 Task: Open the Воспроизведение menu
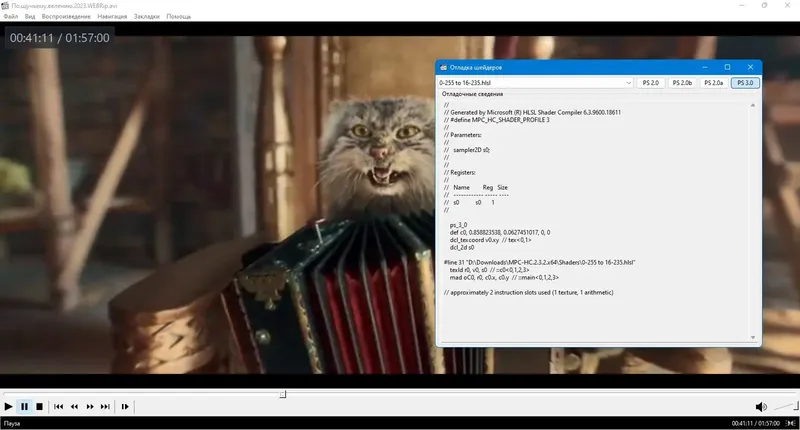click(x=66, y=16)
